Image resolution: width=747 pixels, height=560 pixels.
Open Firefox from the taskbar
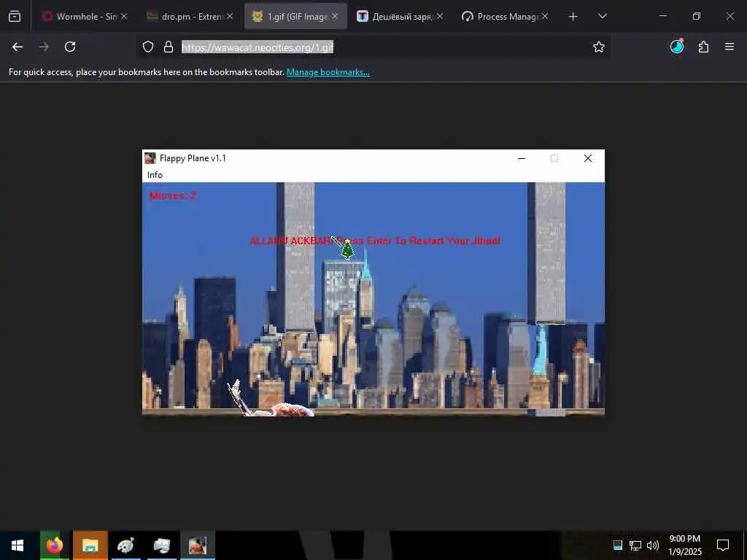(55, 545)
